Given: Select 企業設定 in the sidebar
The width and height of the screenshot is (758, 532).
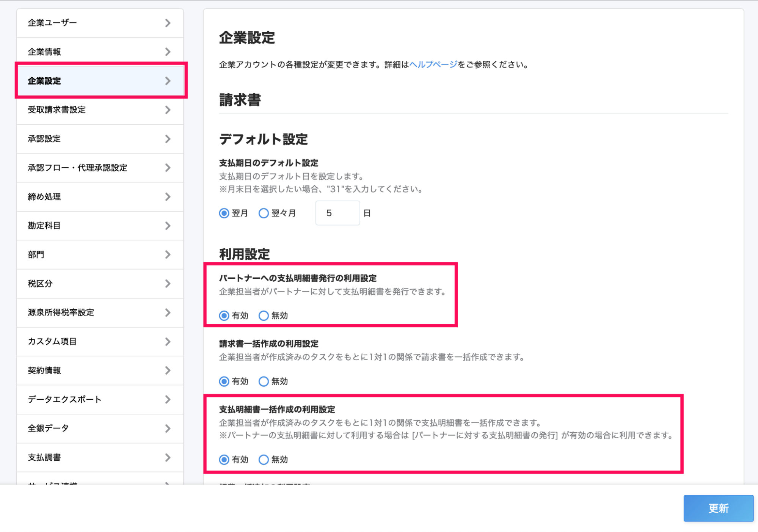Looking at the screenshot, I should click(100, 81).
